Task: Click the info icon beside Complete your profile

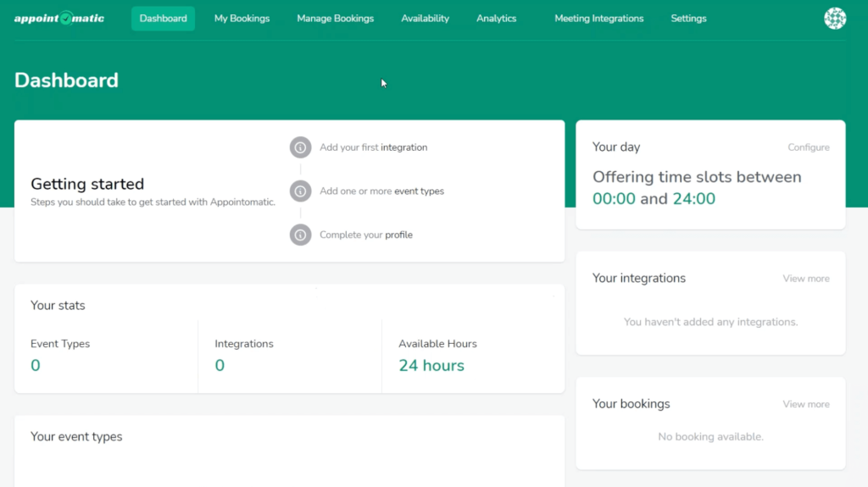Action: 300,235
